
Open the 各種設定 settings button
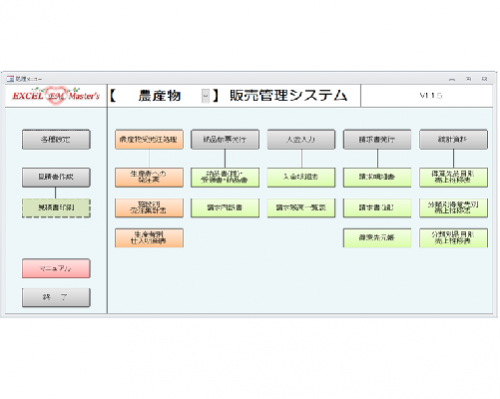56,139
